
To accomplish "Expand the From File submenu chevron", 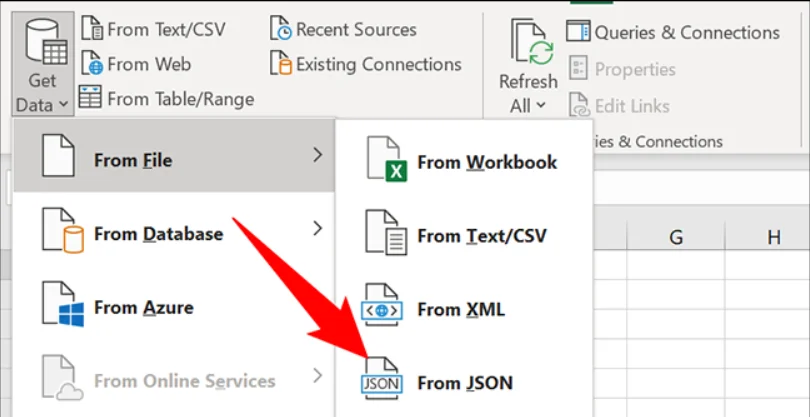I will [x=317, y=155].
